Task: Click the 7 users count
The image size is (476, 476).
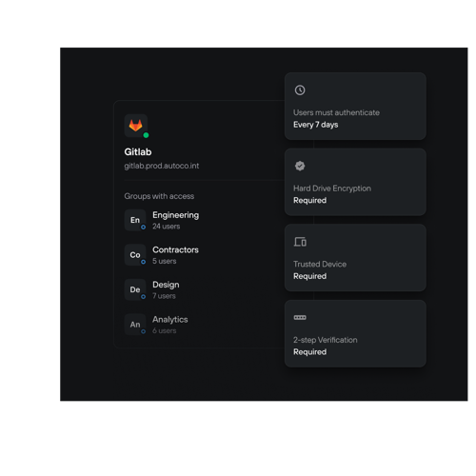Action: click(164, 296)
